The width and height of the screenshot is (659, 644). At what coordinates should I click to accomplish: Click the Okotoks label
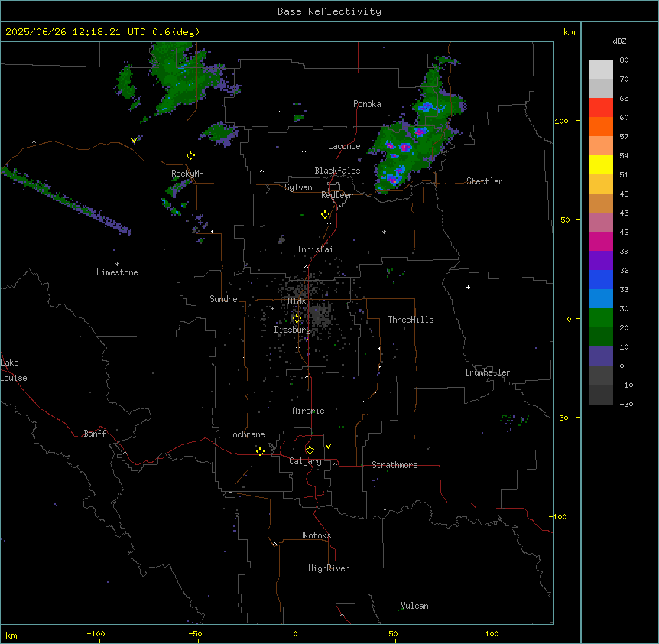tap(315, 535)
